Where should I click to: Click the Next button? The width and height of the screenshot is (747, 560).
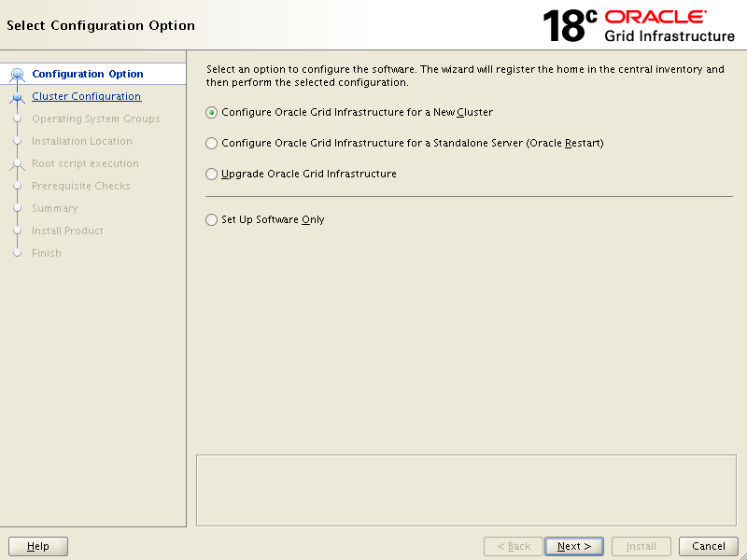[x=574, y=546]
